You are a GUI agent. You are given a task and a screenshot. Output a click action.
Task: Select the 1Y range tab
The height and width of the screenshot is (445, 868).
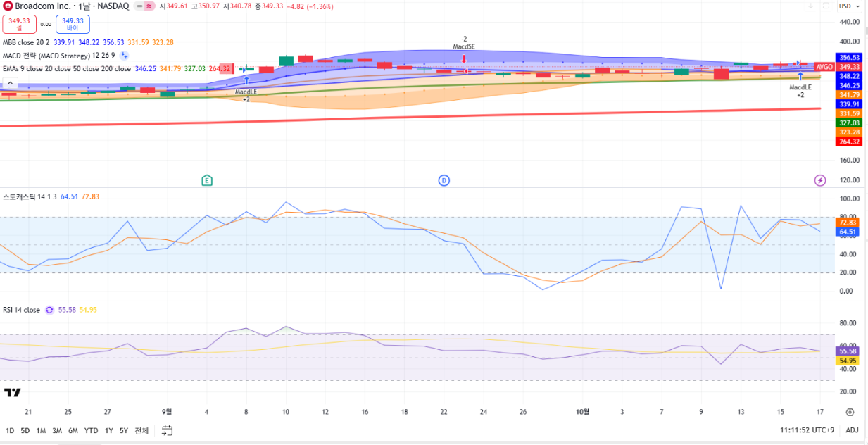pos(109,430)
